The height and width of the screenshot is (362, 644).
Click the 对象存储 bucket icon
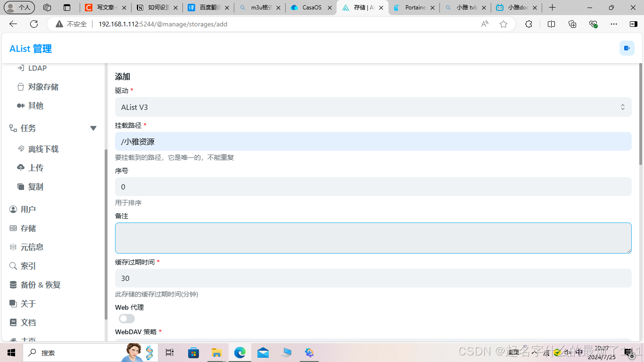tap(21, 87)
